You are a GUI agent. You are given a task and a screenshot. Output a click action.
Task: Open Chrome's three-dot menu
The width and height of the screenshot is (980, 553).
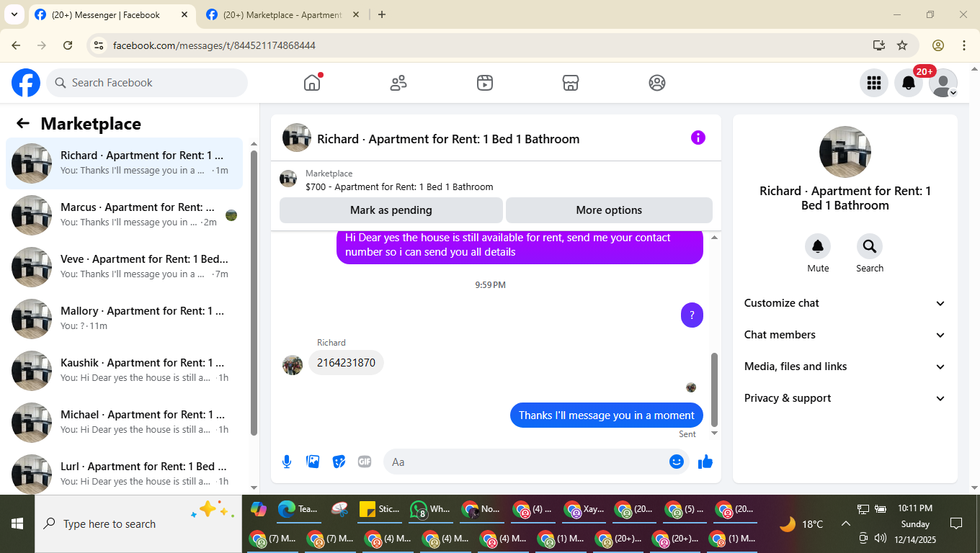pyautogui.click(x=964, y=45)
